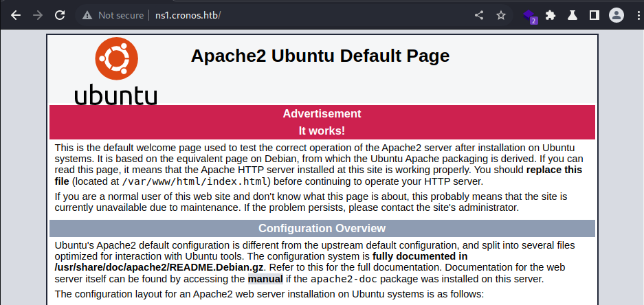This screenshot has width=644, height=305.
Task: Open the user profile avatar
Action: (617, 16)
